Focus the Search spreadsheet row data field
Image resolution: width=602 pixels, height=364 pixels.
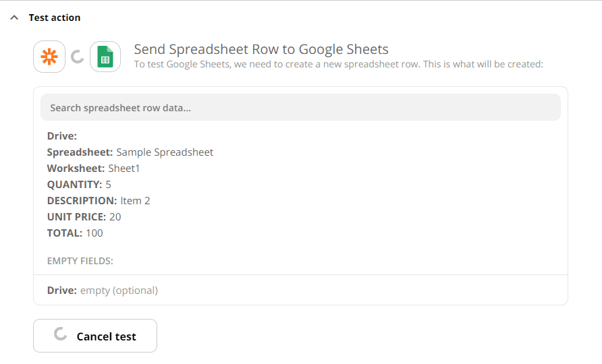(300, 108)
